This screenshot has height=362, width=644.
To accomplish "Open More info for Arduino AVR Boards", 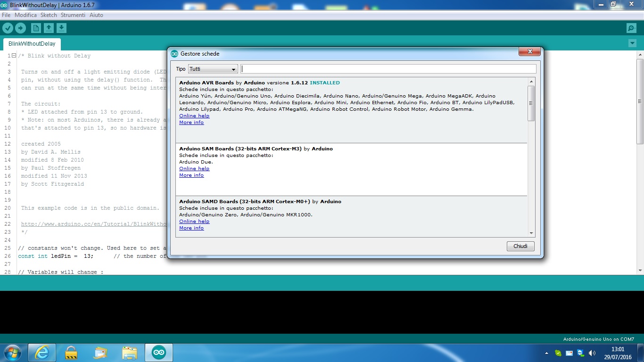I will [x=191, y=122].
